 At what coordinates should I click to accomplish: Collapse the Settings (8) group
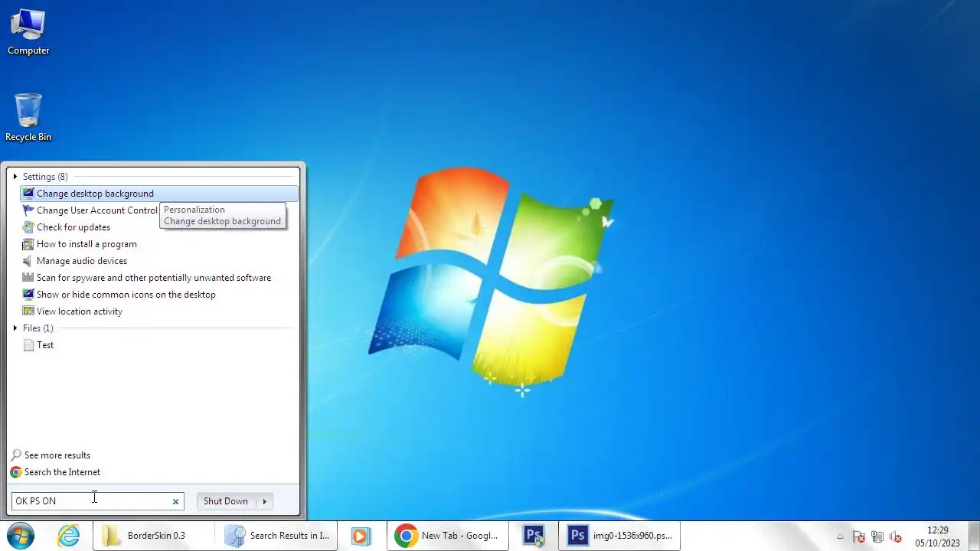[x=15, y=177]
